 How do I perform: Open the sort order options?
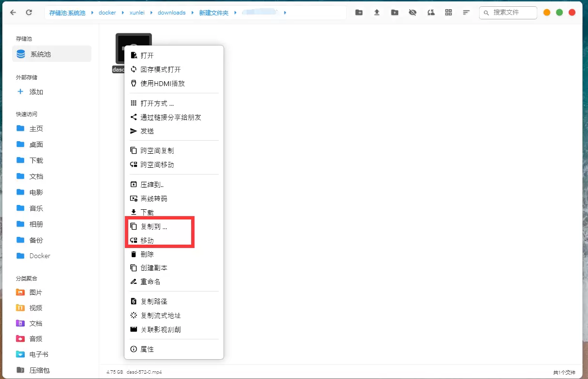point(466,13)
